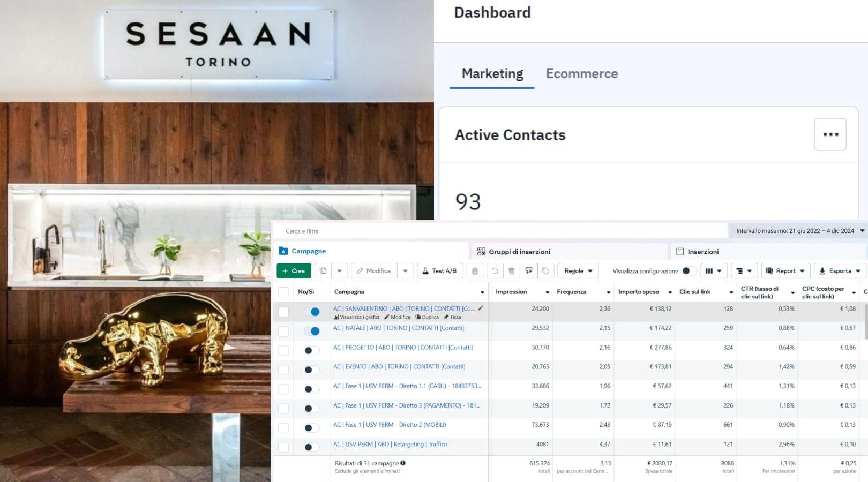This screenshot has height=482, width=868.
Task: Click the Campagne folder icon
Action: (x=283, y=251)
